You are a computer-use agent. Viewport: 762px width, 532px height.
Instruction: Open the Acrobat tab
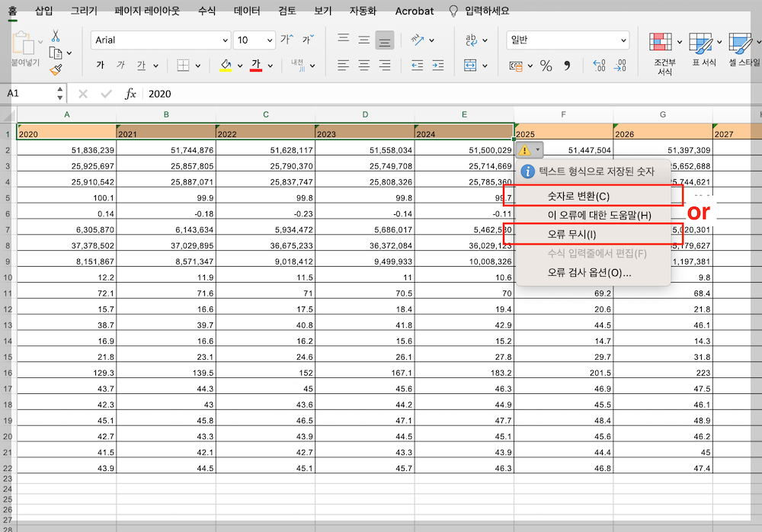414,11
